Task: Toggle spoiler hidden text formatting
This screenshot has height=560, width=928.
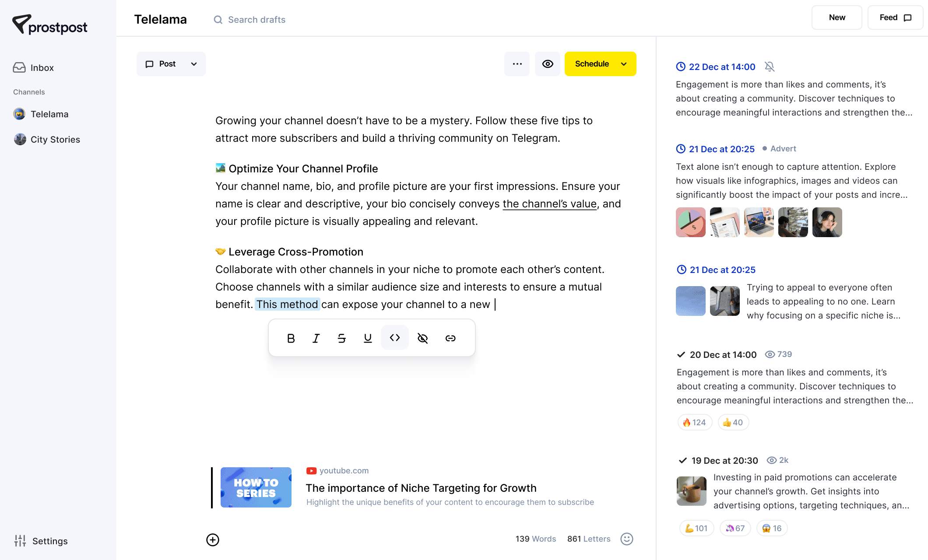Action: tap(422, 338)
